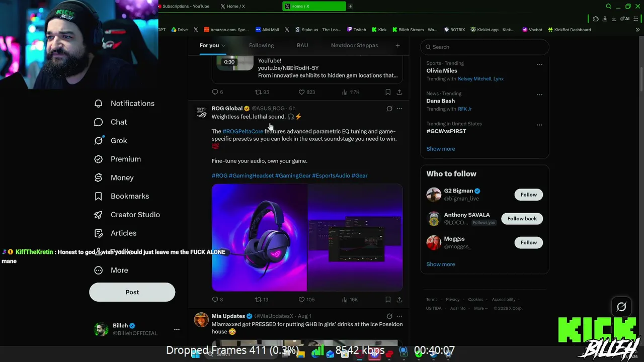Image resolution: width=644 pixels, height=362 pixels.
Task: Open the ROG headset product image
Action: pos(259,238)
